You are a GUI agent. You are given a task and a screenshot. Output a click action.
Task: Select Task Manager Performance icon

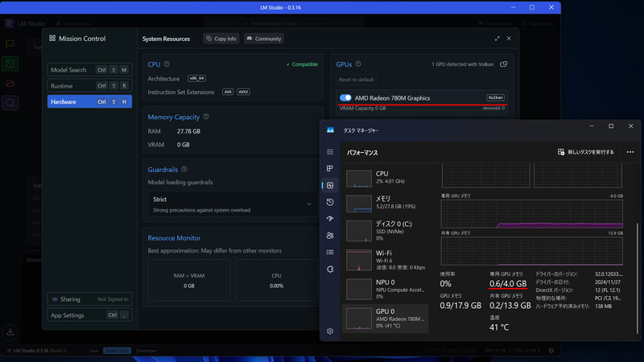330,185
